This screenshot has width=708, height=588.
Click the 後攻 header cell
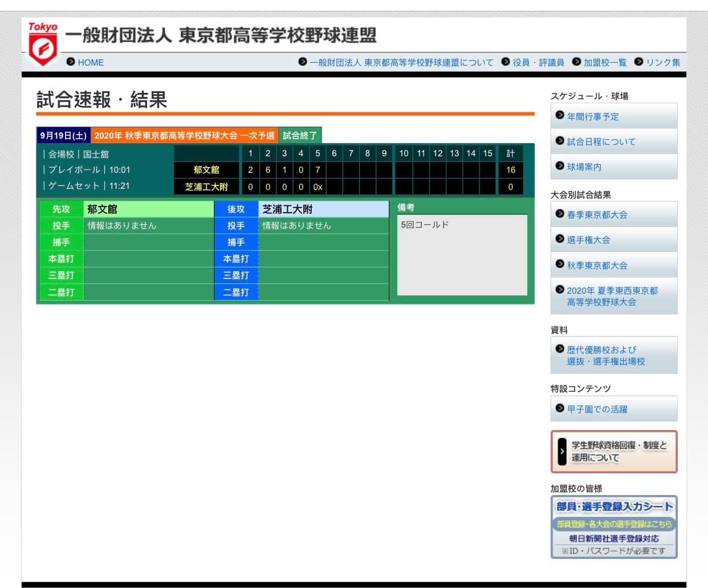click(236, 209)
